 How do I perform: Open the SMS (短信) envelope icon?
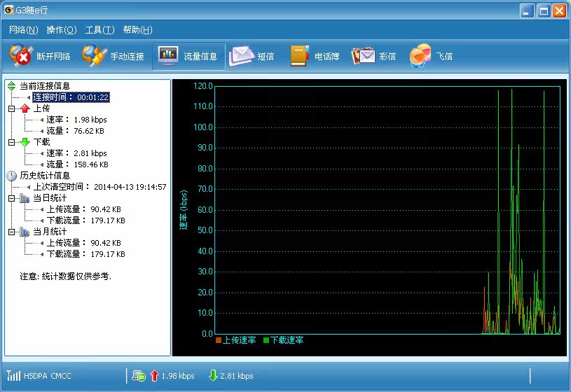tap(241, 56)
